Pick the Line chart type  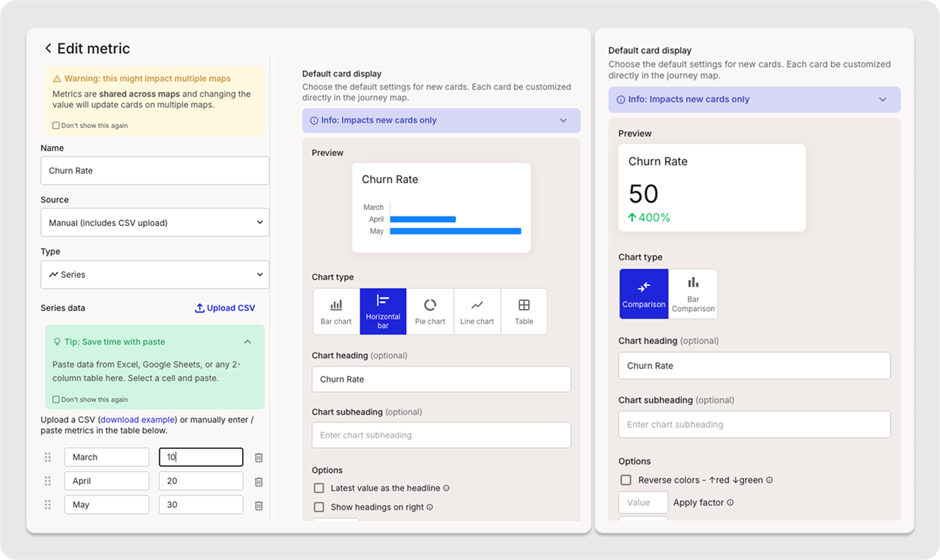click(x=477, y=312)
